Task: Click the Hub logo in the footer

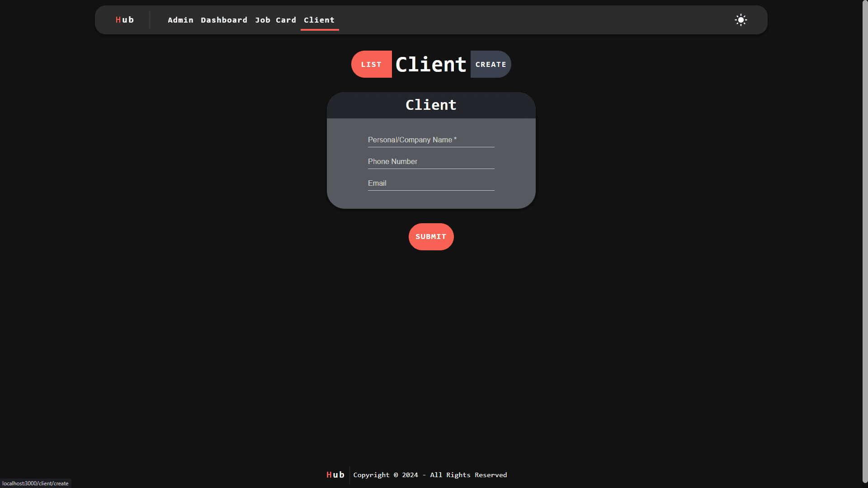Action: tap(335, 474)
